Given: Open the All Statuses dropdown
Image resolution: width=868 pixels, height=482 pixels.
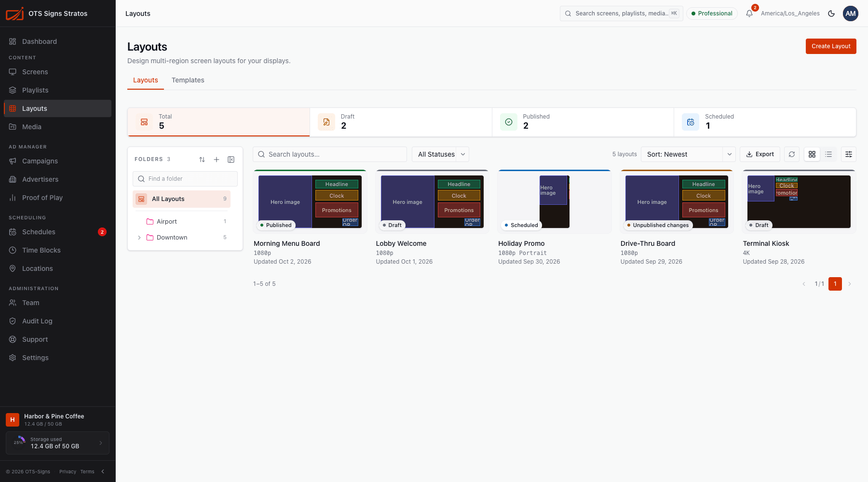Looking at the screenshot, I should (440, 154).
